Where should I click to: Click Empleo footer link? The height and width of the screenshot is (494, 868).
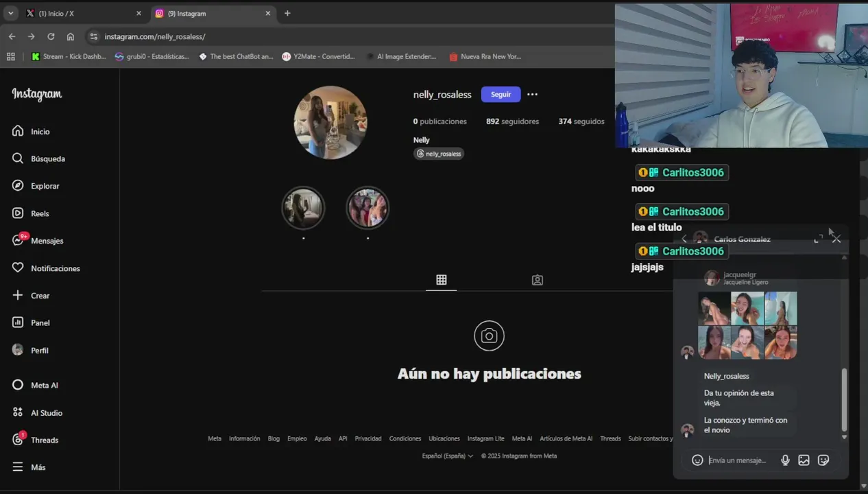tap(297, 438)
